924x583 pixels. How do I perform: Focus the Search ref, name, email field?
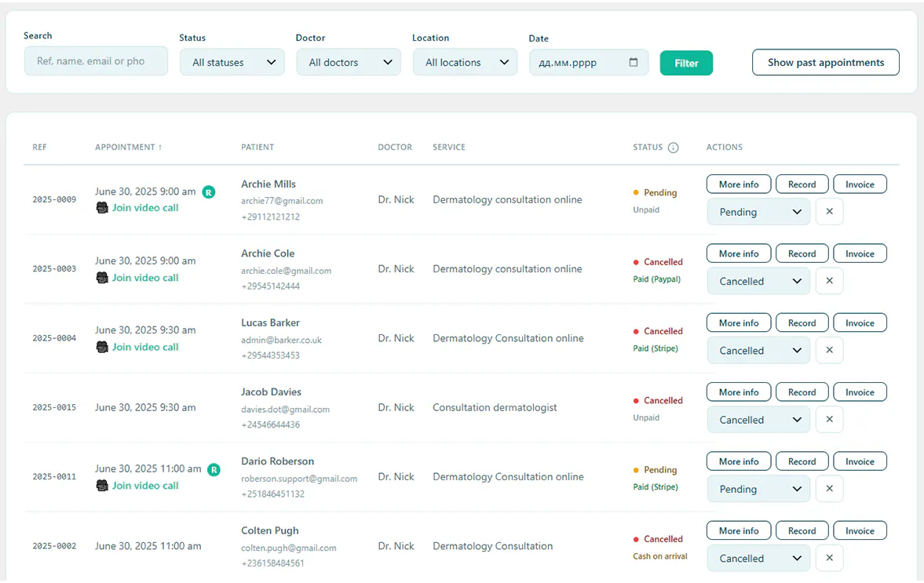pyautogui.click(x=96, y=61)
